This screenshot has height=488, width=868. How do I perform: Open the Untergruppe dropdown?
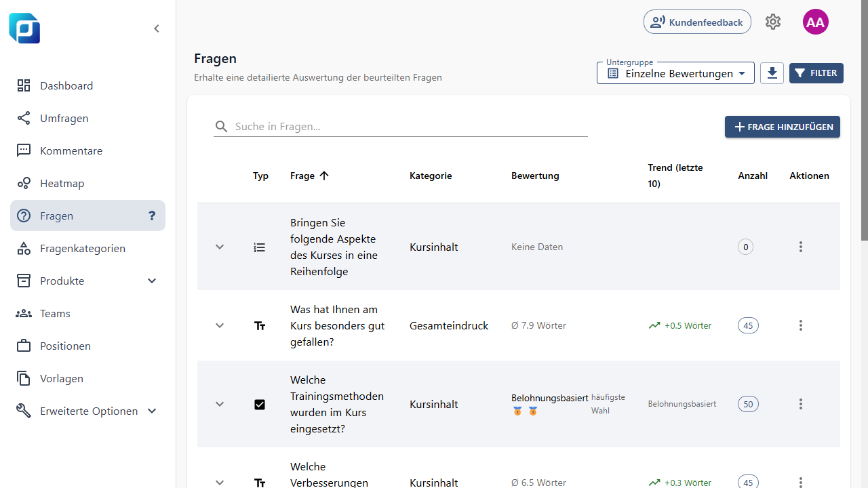[675, 73]
